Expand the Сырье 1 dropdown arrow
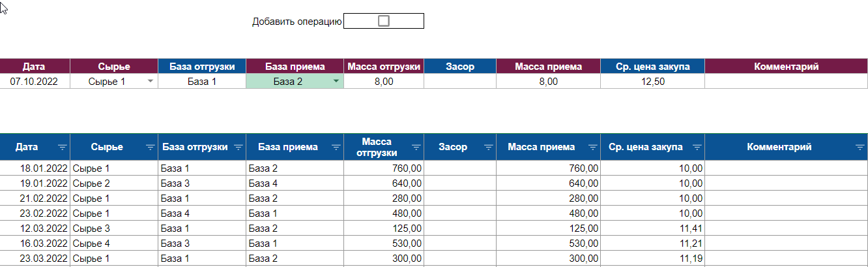This screenshot has width=868, height=267. pos(151,82)
